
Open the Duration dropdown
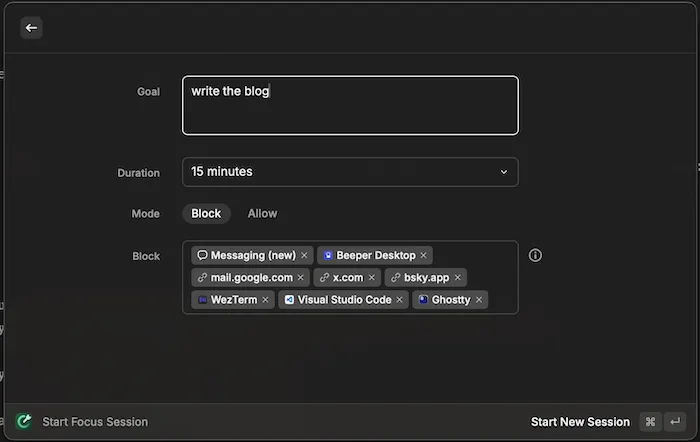click(350, 172)
